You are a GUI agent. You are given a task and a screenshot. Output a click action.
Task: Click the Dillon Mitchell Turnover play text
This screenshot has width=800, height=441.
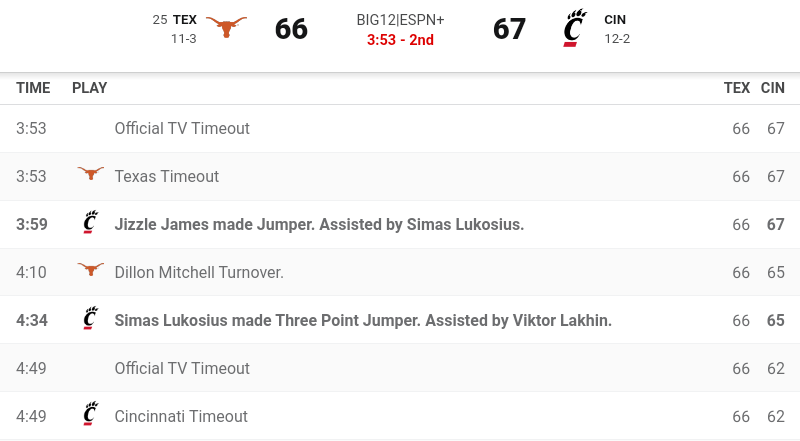199,272
